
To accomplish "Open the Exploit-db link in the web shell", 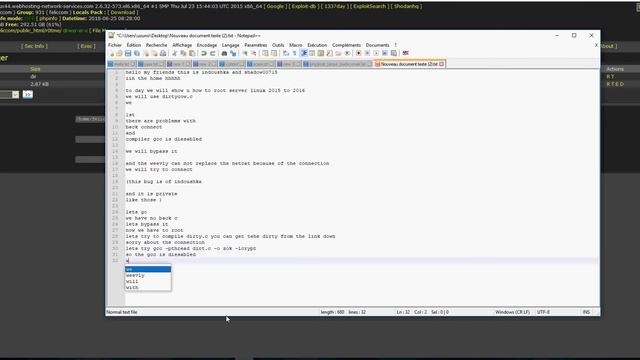I will [x=304, y=6].
